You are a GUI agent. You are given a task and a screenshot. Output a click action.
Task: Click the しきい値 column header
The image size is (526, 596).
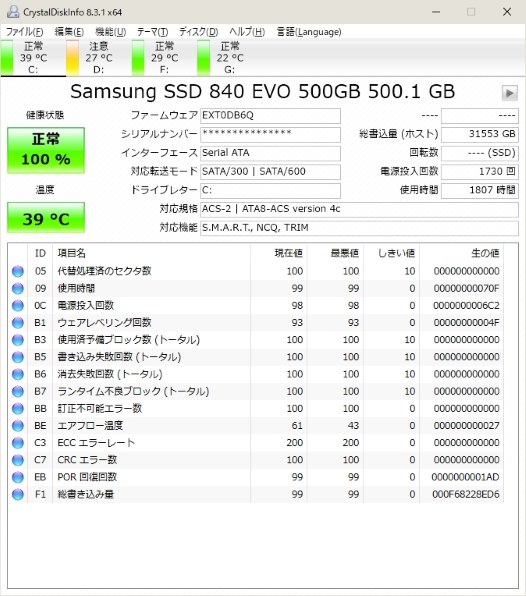pos(391,253)
